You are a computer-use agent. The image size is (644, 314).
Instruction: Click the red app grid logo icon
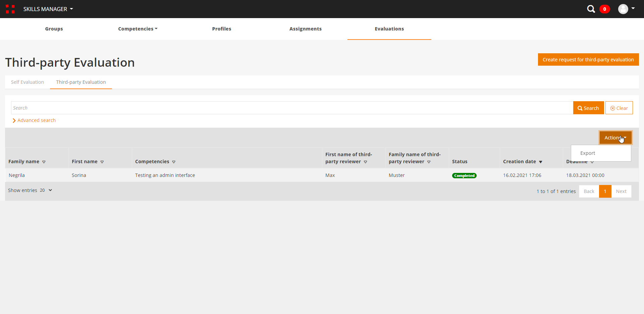[10, 9]
